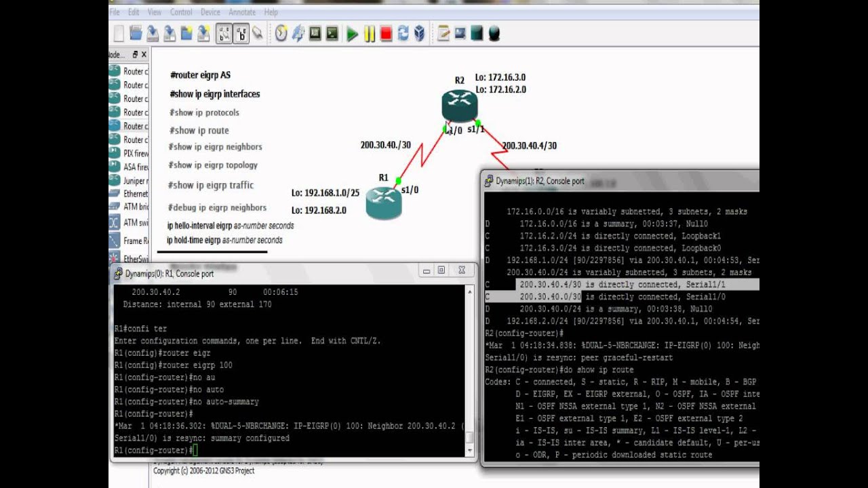Click the 'Lo: 192.168.1.0/25' label
Image resolution: width=868 pixels, height=488 pixels.
(325, 193)
